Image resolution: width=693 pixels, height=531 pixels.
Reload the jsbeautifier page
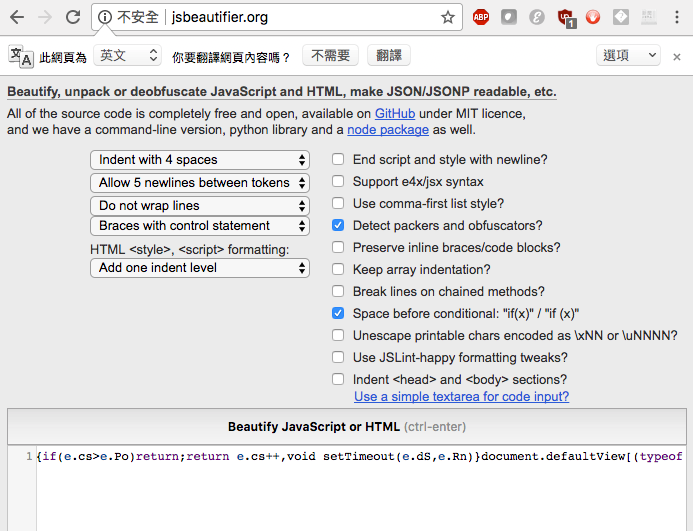[73, 17]
